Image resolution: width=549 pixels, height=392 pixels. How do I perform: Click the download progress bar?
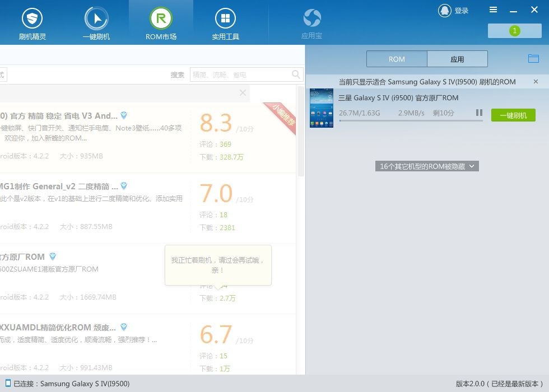(x=411, y=120)
